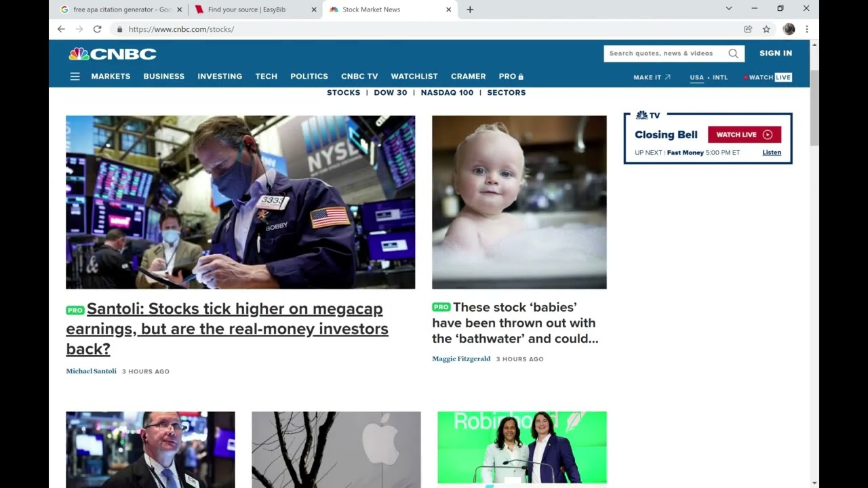Open the NYSE trader article image
The height and width of the screenshot is (488, 868).
(x=240, y=202)
